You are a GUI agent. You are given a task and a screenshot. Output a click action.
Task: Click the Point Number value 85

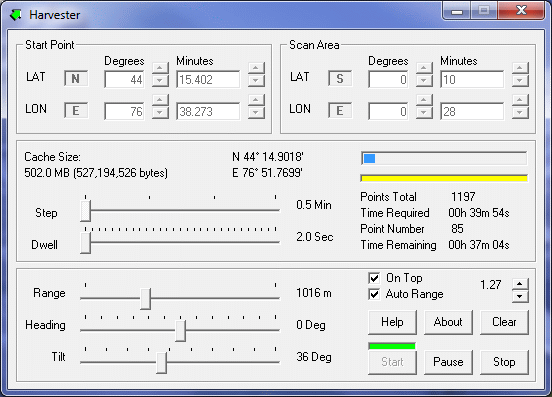click(457, 229)
